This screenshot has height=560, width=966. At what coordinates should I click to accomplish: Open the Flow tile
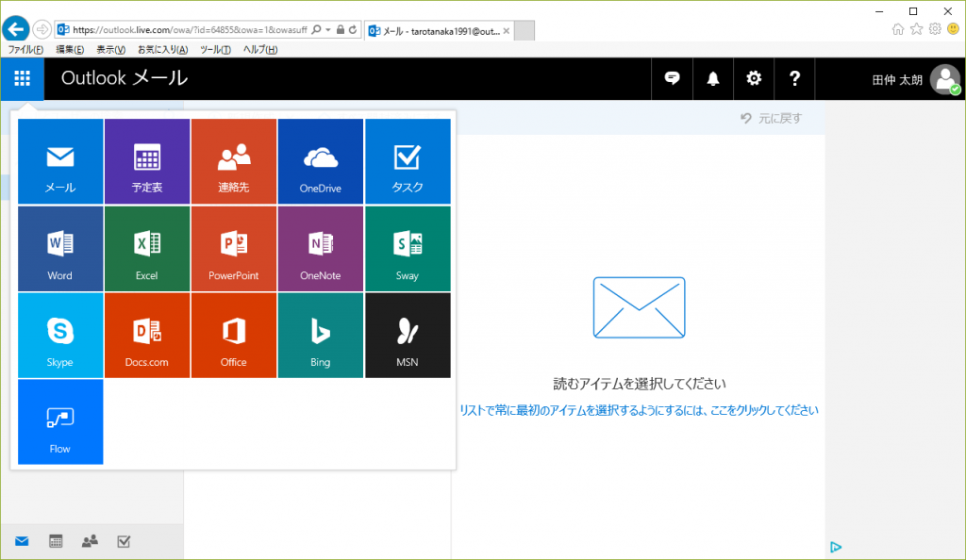point(60,422)
